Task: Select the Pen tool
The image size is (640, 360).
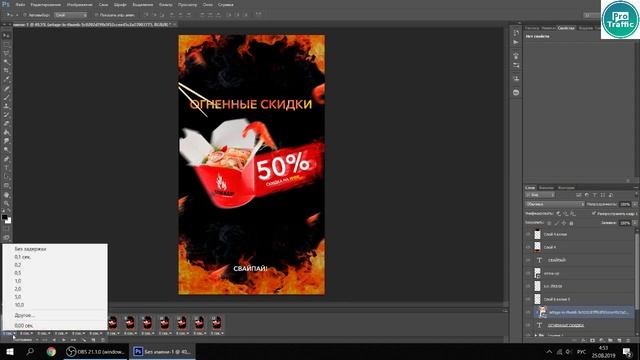Action: pos(6,159)
